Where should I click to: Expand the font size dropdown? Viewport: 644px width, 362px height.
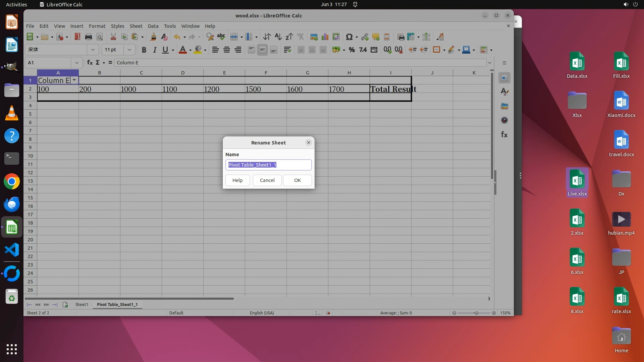point(129,50)
